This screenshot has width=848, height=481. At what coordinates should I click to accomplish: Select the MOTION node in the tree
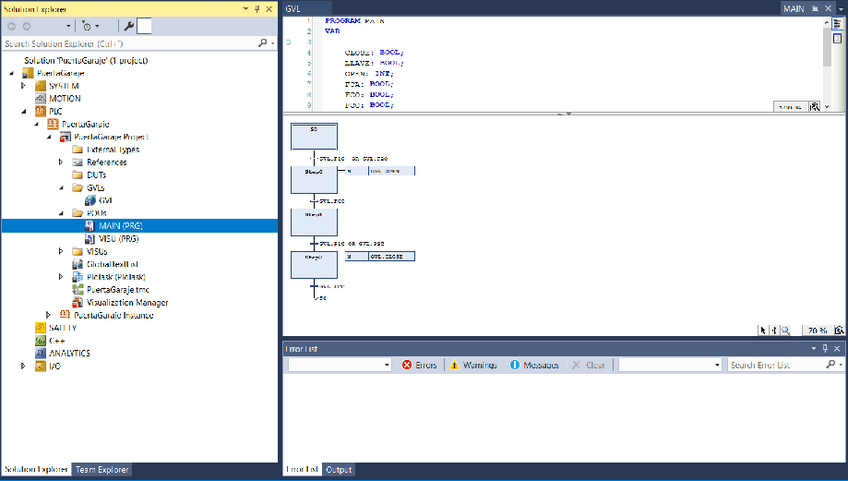pos(65,99)
